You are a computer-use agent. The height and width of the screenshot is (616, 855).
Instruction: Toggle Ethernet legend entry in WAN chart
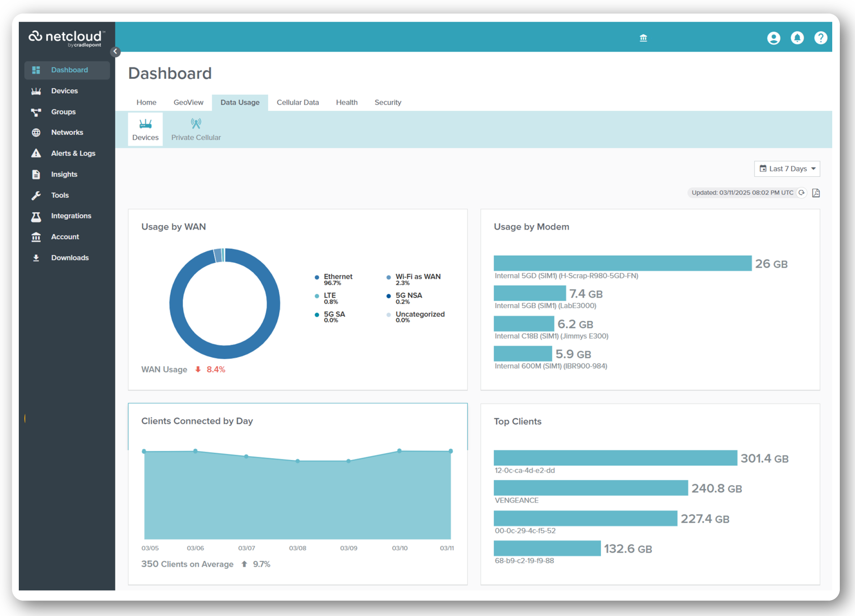(x=337, y=277)
